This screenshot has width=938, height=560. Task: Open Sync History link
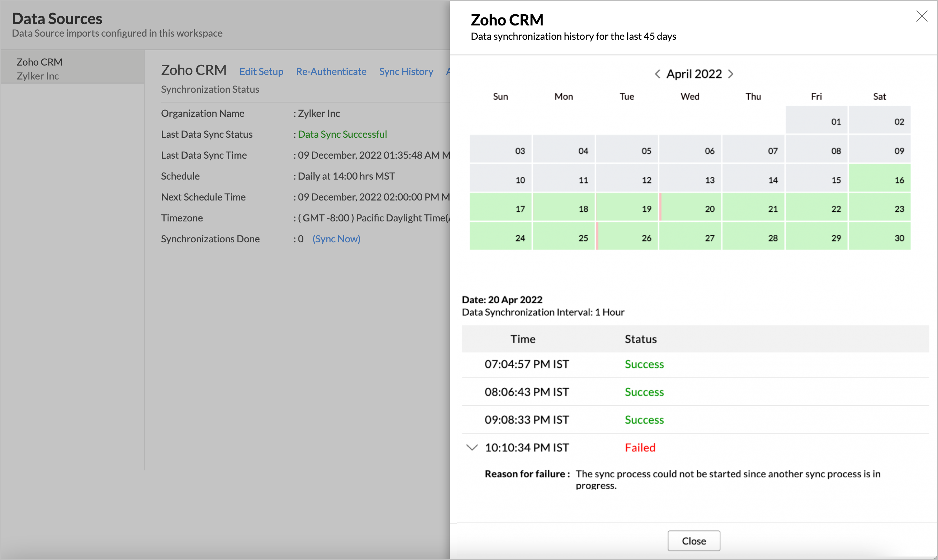point(406,71)
